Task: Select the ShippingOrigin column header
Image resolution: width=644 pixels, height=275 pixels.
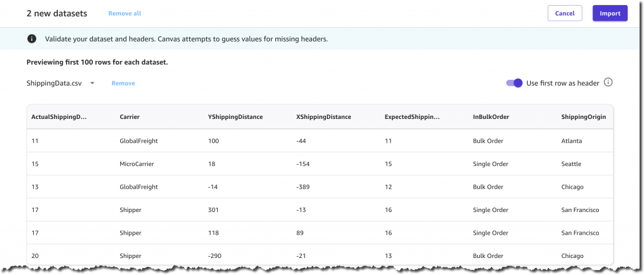Action: (x=583, y=117)
